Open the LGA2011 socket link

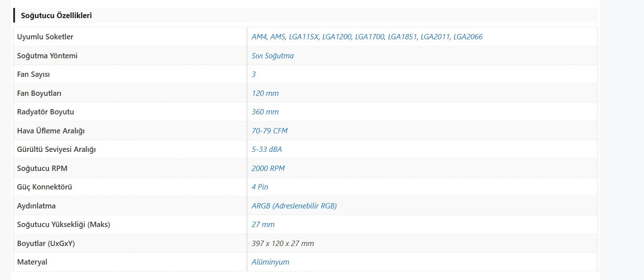point(435,37)
